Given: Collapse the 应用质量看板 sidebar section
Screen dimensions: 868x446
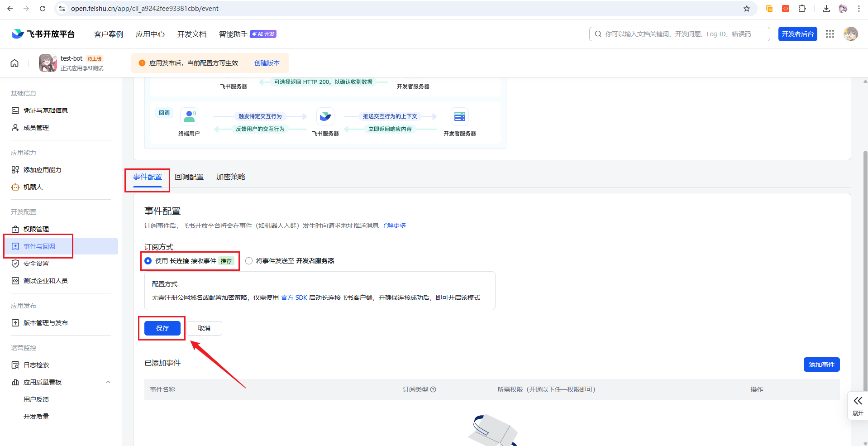Looking at the screenshot, I should (108, 382).
